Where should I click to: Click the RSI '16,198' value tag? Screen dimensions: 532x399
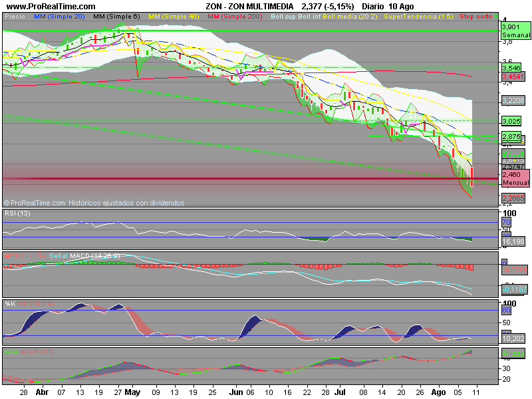pos(513,241)
